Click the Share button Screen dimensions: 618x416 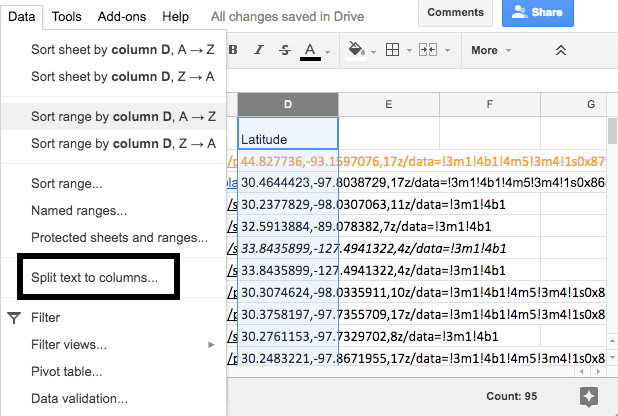point(538,13)
